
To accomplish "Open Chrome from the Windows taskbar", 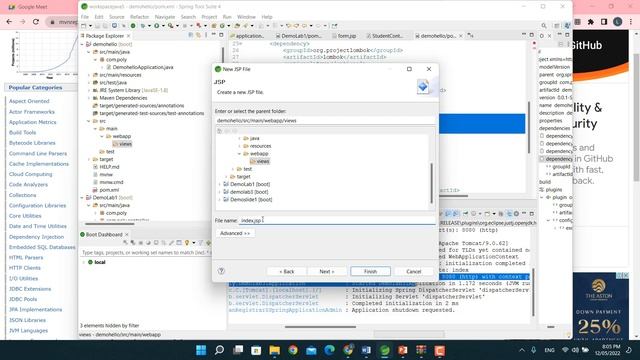I will (293, 350).
